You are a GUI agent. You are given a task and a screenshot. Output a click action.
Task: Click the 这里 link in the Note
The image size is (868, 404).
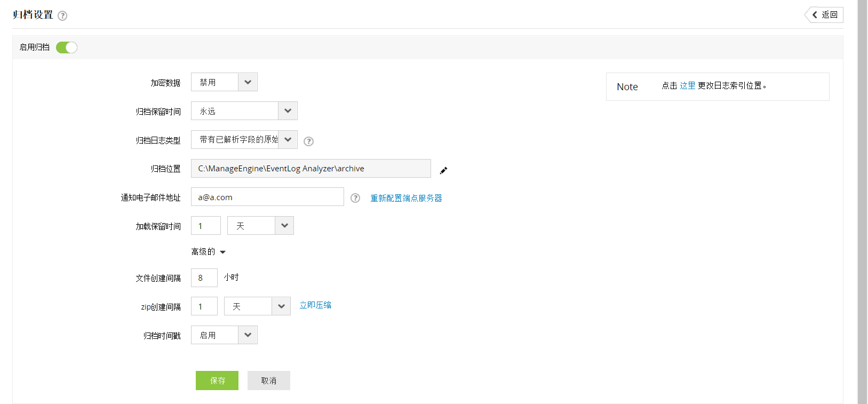coord(688,85)
